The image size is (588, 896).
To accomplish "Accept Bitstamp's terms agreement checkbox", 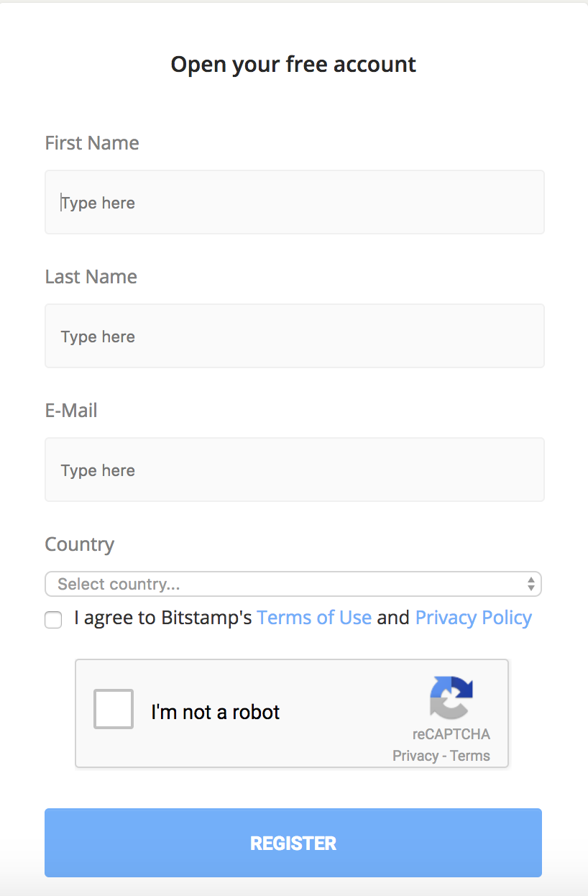I will 53,619.
